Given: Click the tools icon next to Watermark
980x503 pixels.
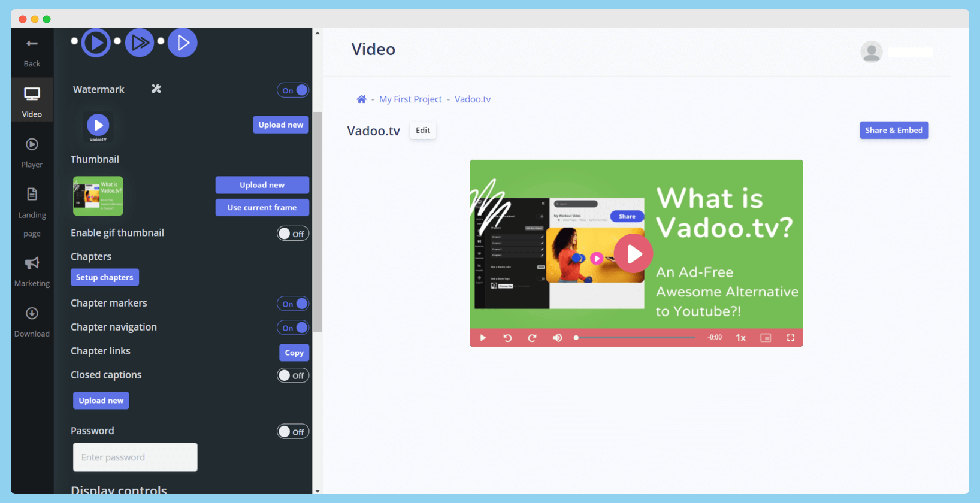Looking at the screenshot, I should coord(156,89).
